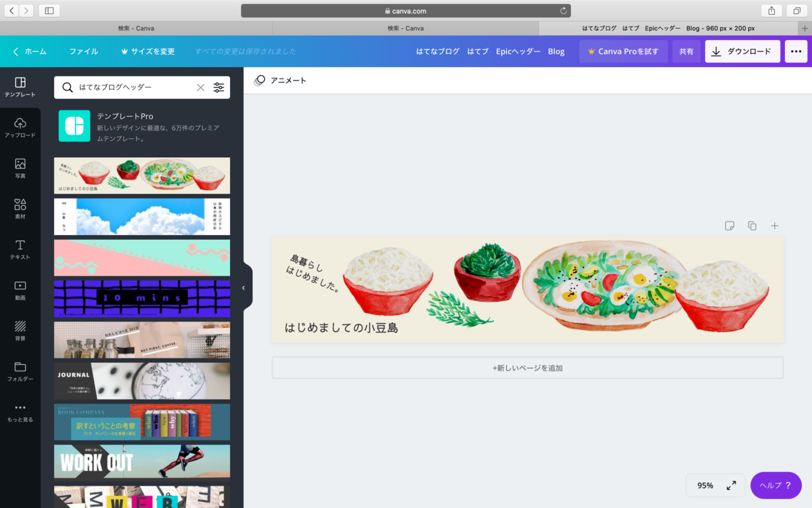Open the Photos (写真) panel
The height and width of the screenshot is (508, 812).
click(20, 168)
